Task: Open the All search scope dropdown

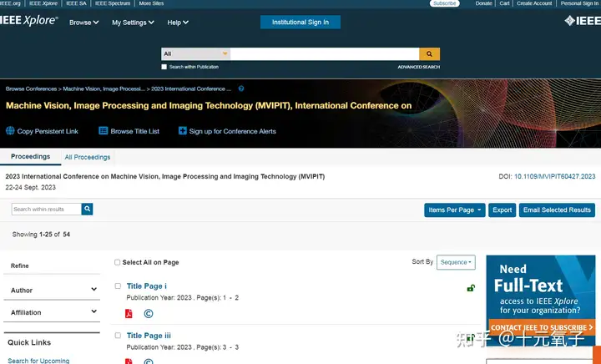Action: coord(196,54)
